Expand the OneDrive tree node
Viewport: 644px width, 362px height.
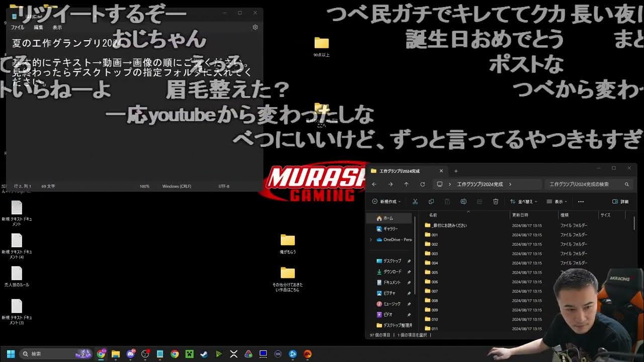coord(371,240)
